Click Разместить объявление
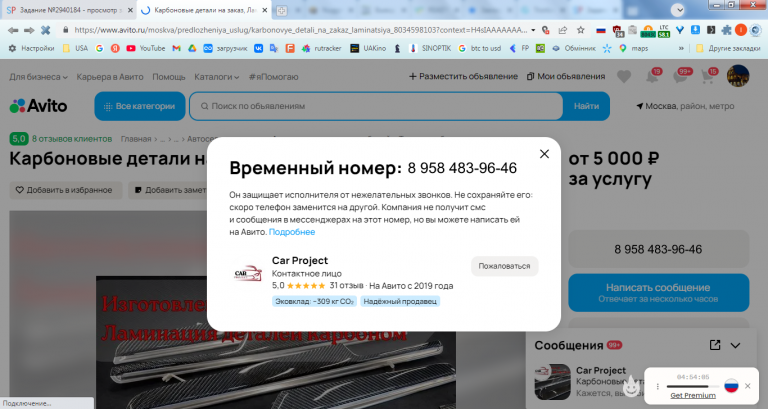 click(463, 76)
